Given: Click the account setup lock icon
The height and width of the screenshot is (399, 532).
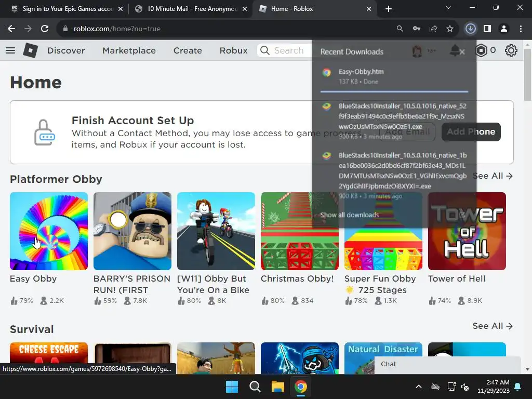Looking at the screenshot, I should (45, 132).
